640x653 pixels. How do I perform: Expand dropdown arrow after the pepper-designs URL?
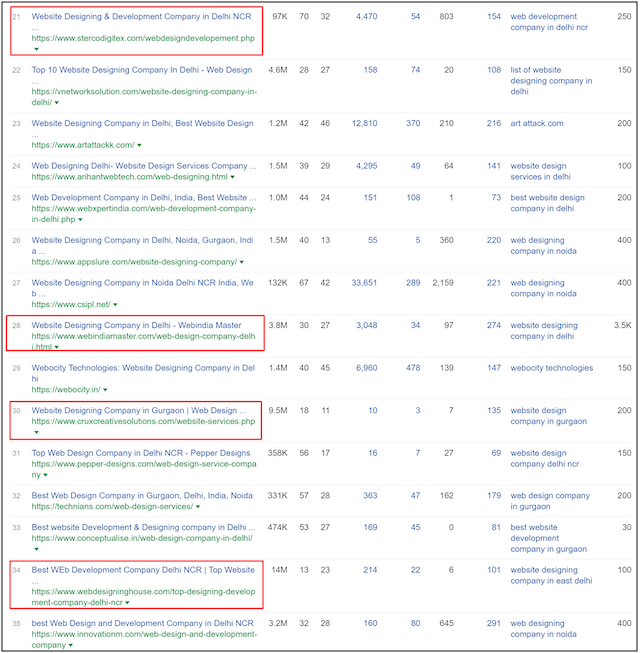click(45, 475)
